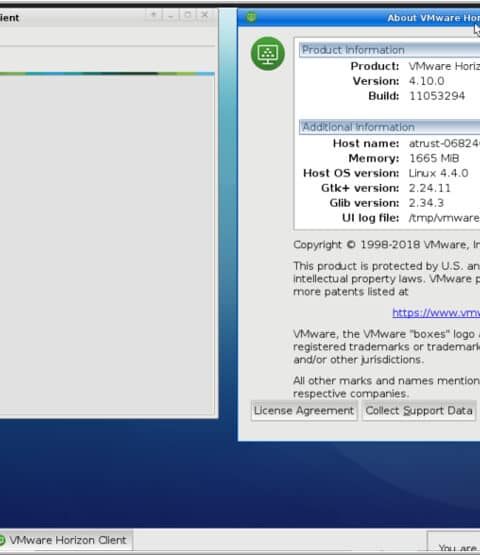Click the 'Version:' label
The width and height of the screenshot is (480, 555).
pos(376,81)
